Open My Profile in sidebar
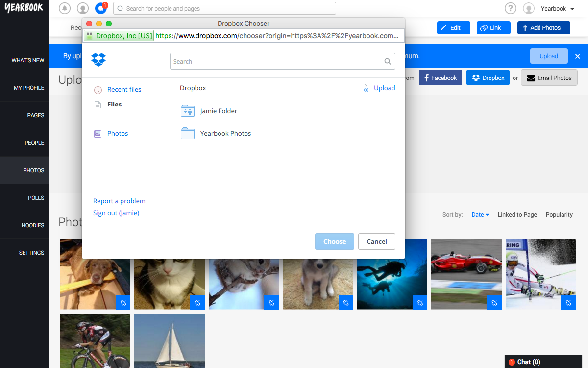This screenshot has height=368, width=588. (24, 88)
